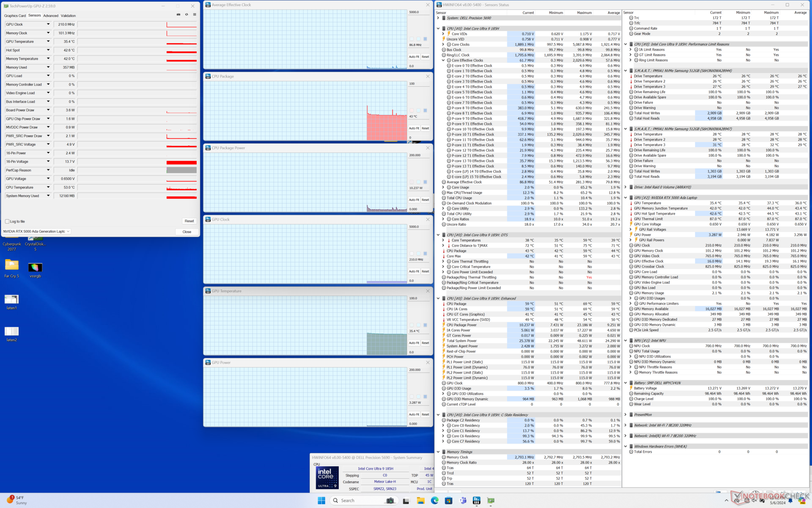Click the Windows Start button
The width and height of the screenshot is (812, 508).
[321, 500]
